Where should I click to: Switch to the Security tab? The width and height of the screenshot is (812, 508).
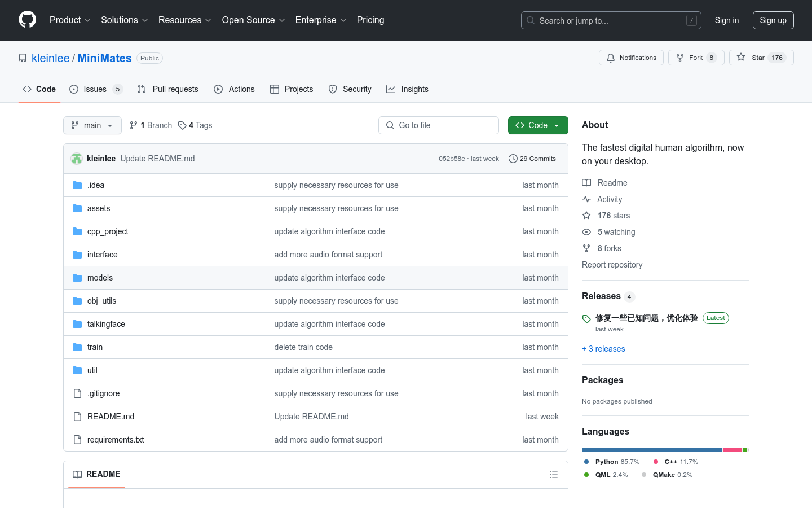point(350,89)
